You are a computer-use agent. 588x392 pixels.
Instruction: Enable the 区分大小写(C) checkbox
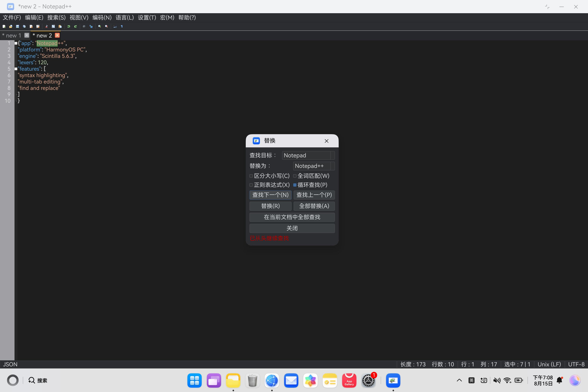click(251, 176)
